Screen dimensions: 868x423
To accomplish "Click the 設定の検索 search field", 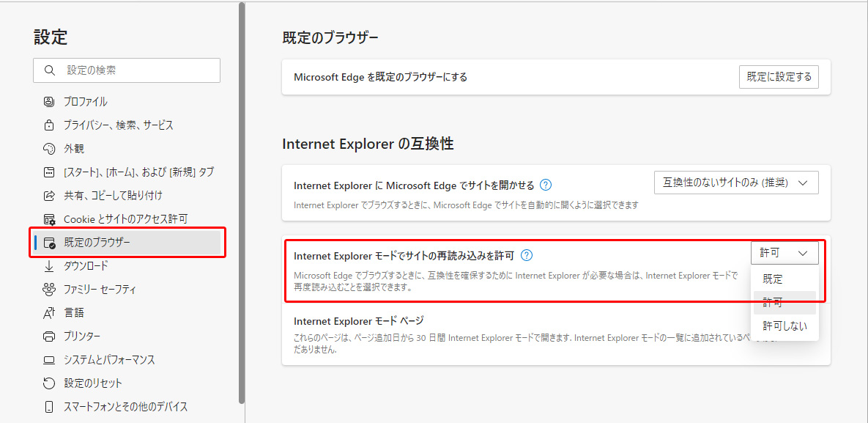I will coord(136,70).
